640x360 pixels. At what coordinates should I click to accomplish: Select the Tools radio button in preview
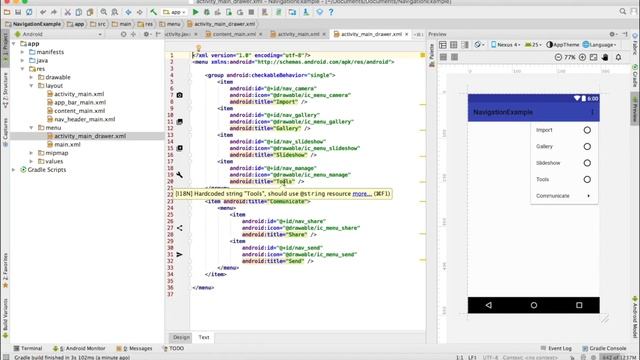(587, 179)
